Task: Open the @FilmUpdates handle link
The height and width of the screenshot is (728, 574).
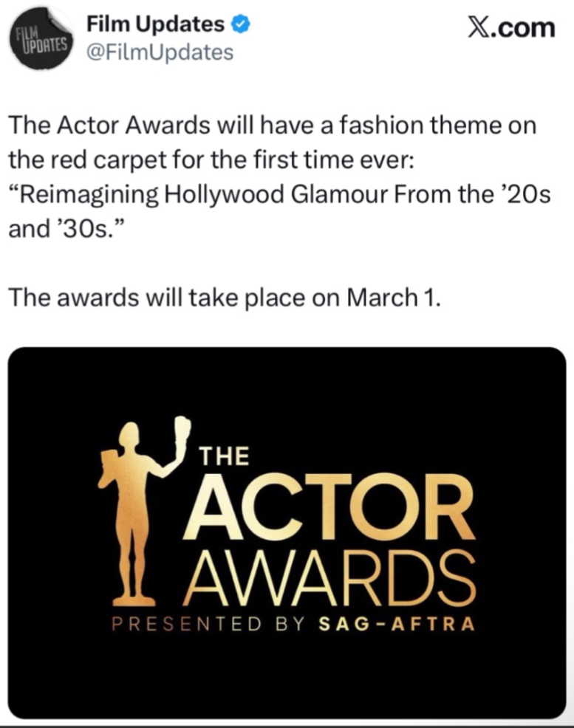Action: pos(160,53)
